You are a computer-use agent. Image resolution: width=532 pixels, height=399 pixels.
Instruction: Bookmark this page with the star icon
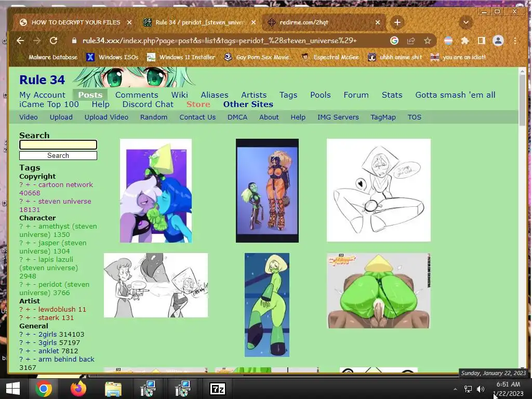(428, 41)
